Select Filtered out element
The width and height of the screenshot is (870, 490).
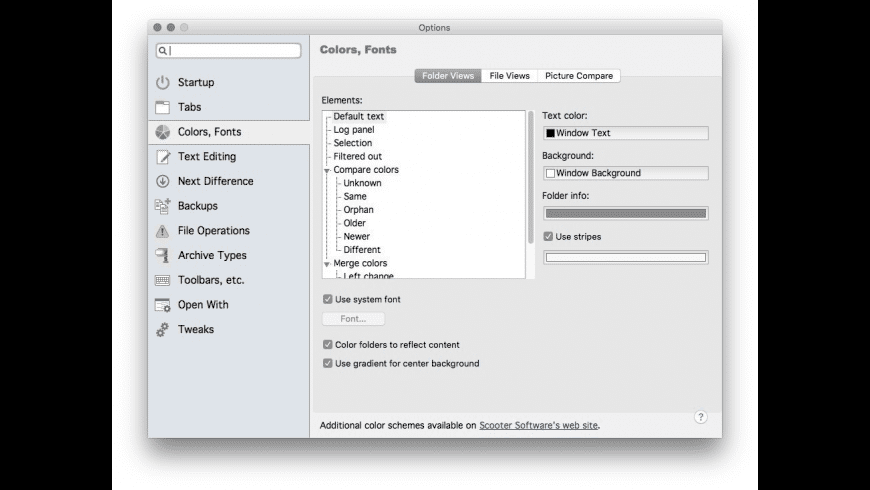click(x=357, y=156)
